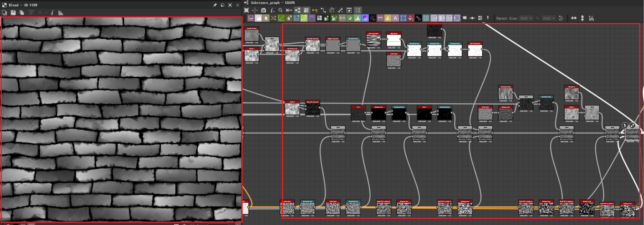The image size is (644, 225).
Task: Add a Levels node from the toolbar
Action: [x=357, y=18]
